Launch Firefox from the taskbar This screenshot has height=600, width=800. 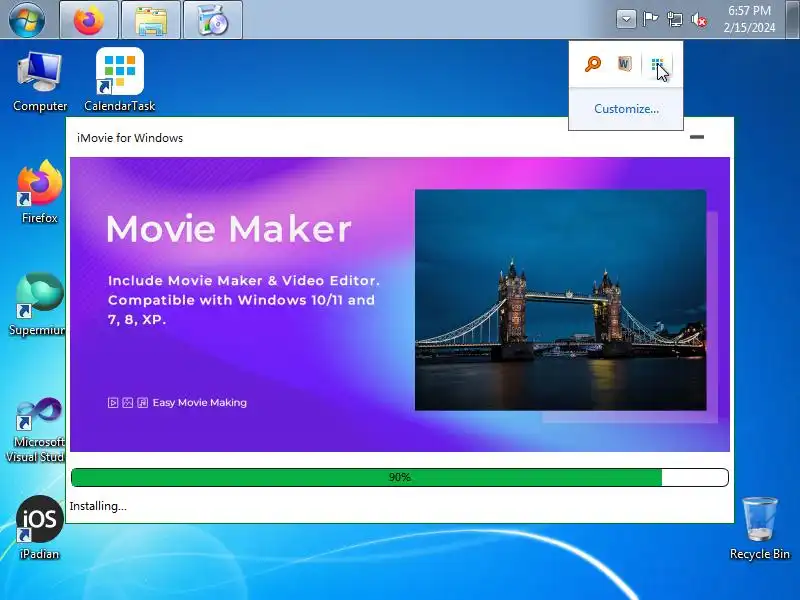tap(89, 20)
